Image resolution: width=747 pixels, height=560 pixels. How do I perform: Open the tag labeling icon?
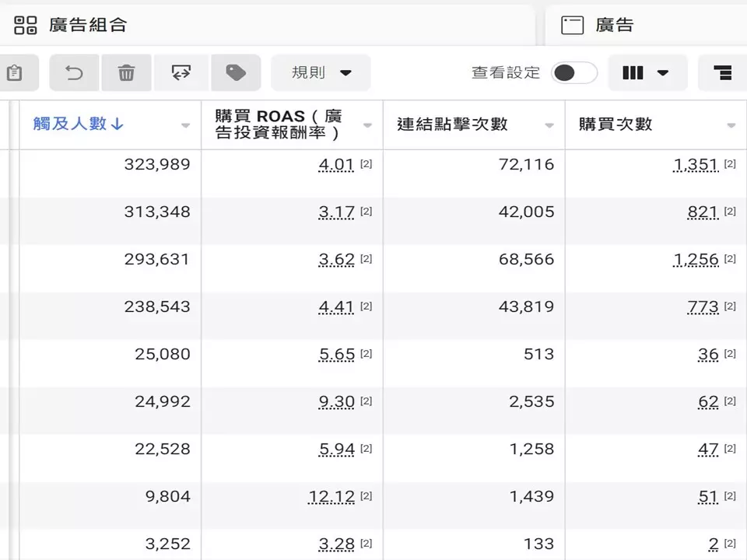coord(236,72)
